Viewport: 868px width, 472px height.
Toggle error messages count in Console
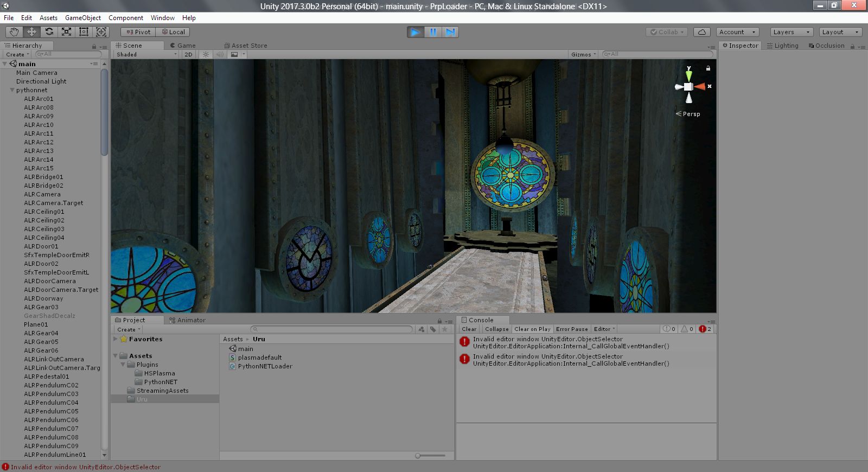pyautogui.click(x=705, y=329)
